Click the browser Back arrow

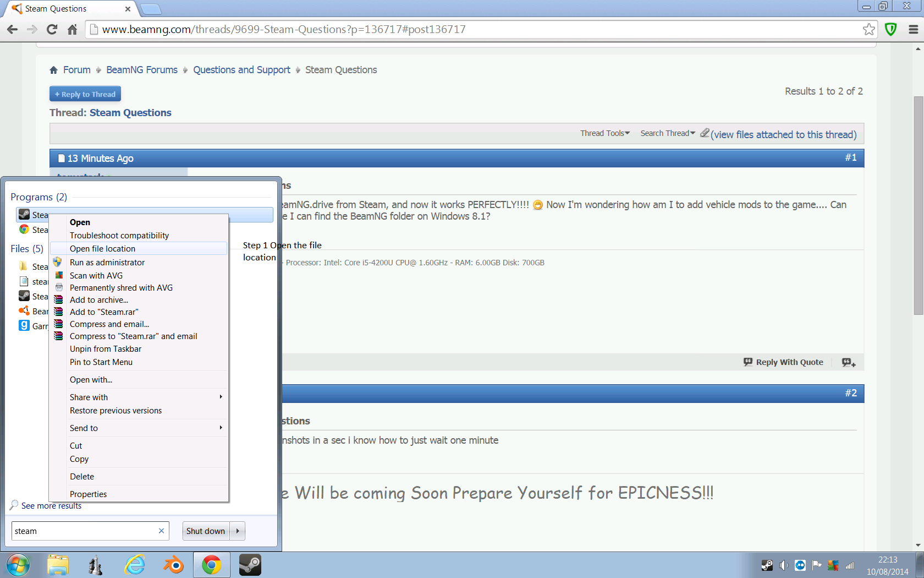(x=12, y=29)
